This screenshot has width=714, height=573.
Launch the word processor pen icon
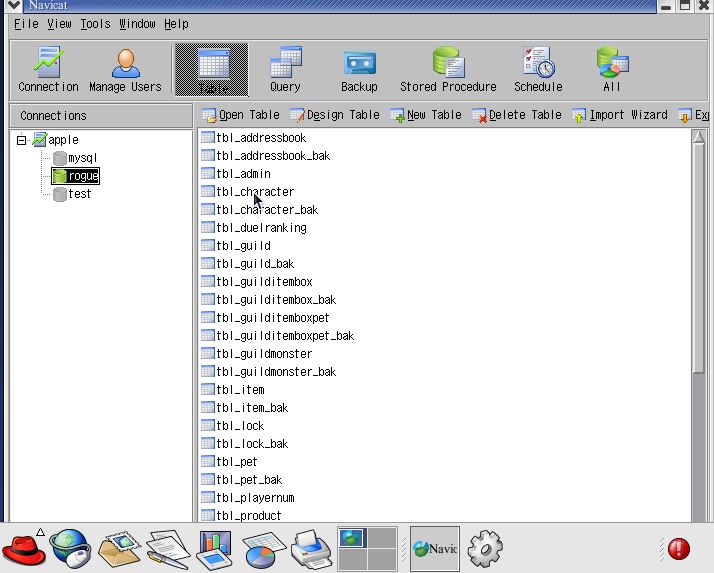[168, 549]
